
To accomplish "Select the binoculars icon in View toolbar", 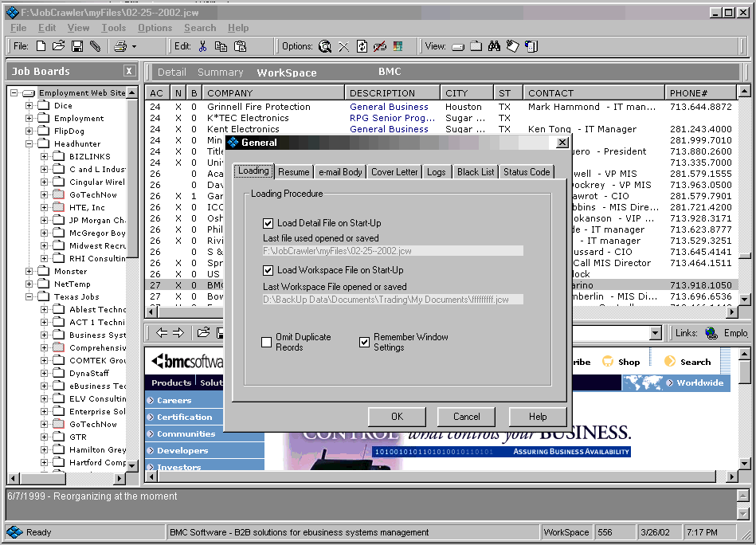I will [494, 46].
